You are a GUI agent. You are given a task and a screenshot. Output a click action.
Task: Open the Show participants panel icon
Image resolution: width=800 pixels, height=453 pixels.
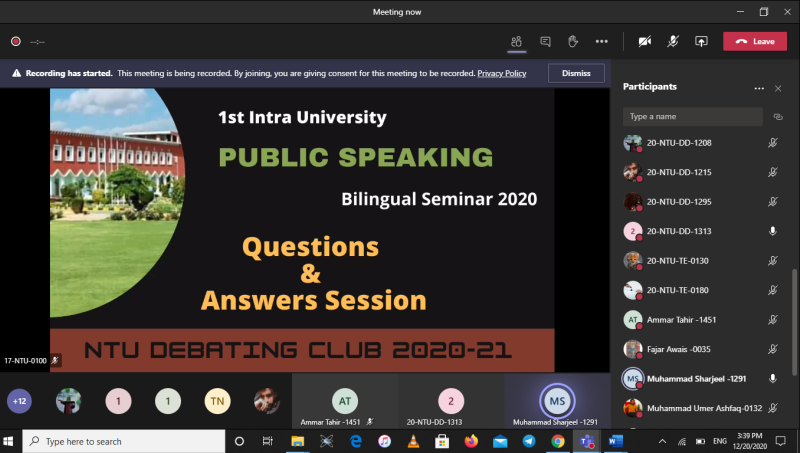point(516,41)
